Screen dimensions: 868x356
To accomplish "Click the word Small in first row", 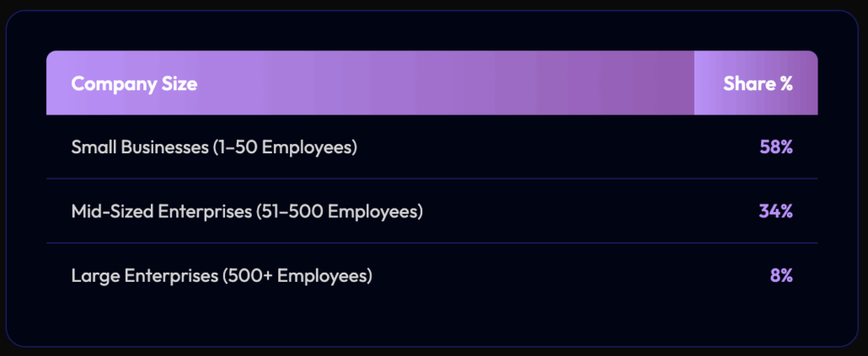I will click(94, 147).
